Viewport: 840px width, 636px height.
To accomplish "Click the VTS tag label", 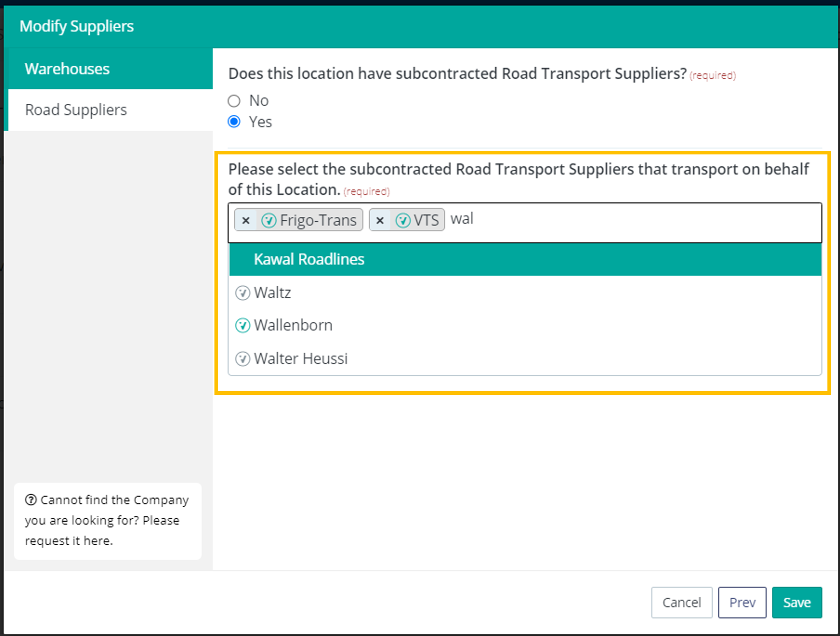I will 426,220.
